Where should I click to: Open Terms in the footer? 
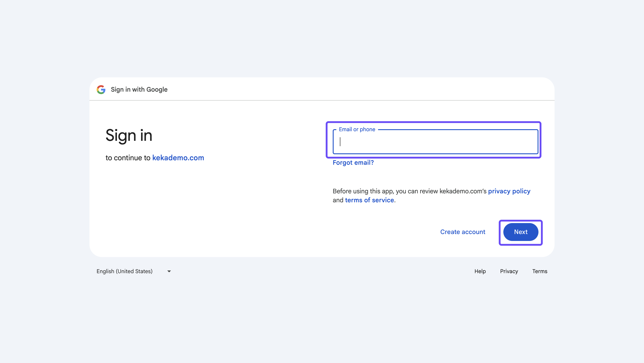[x=540, y=271]
